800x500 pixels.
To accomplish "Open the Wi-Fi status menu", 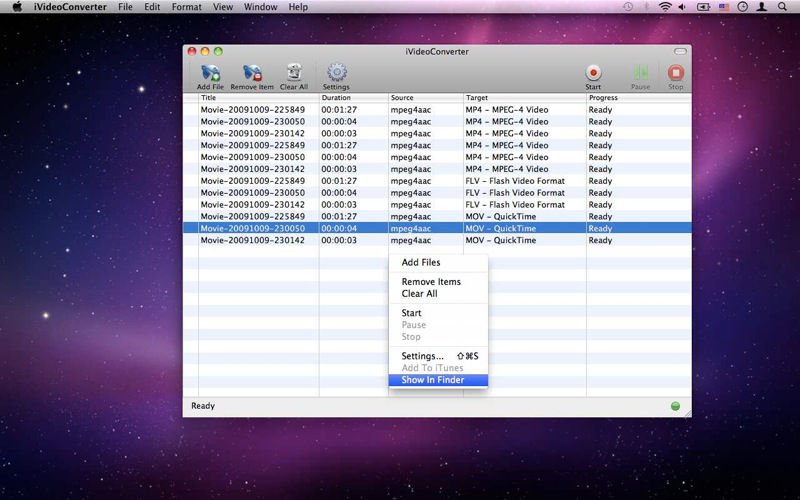I will point(665,7).
